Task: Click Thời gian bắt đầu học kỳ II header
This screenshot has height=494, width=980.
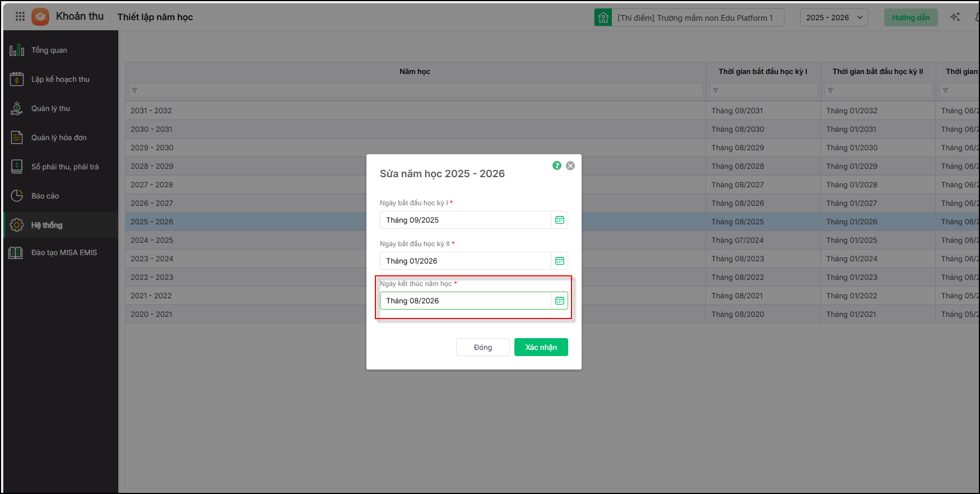Action: [878, 71]
